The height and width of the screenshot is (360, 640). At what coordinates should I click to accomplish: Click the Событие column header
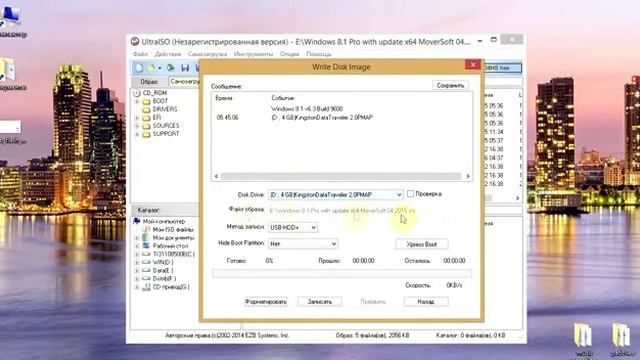(x=282, y=98)
